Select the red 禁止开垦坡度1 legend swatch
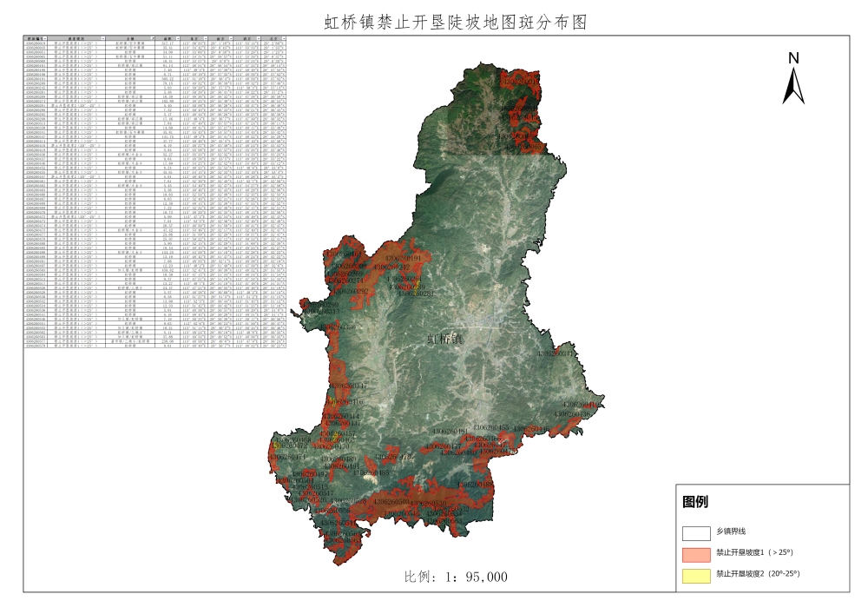Image resolution: width=868 pixels, height=614 pixels. (696, 553)
